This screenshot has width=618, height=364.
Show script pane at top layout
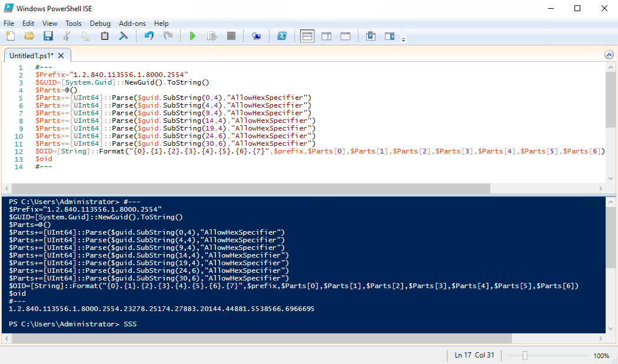(x=307, y=36)
